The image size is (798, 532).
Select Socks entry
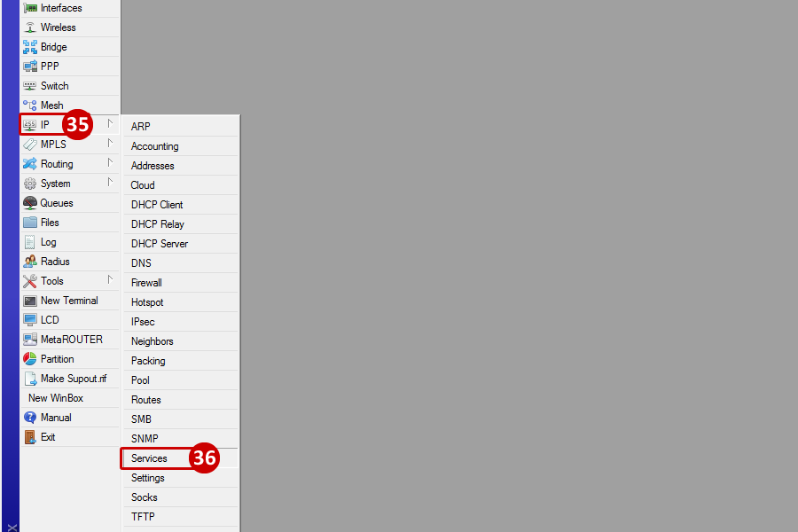[x=181, y=497]
